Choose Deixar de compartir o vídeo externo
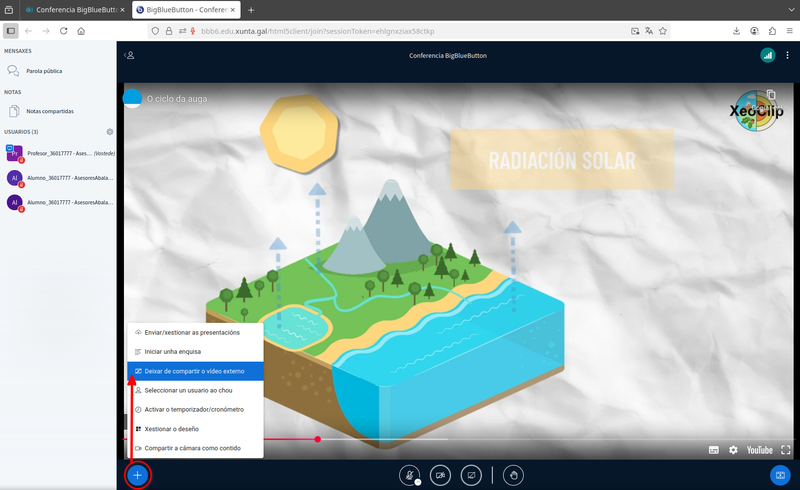800x490 pixels. (194, 371)
